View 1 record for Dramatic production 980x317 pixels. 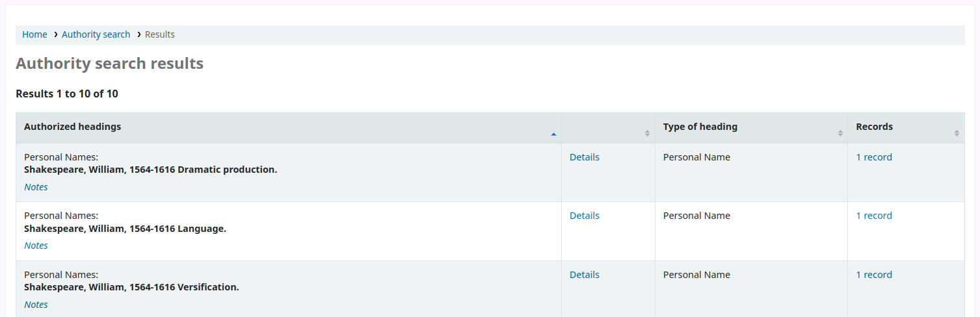pyautogui.click(x=873, y=157)
